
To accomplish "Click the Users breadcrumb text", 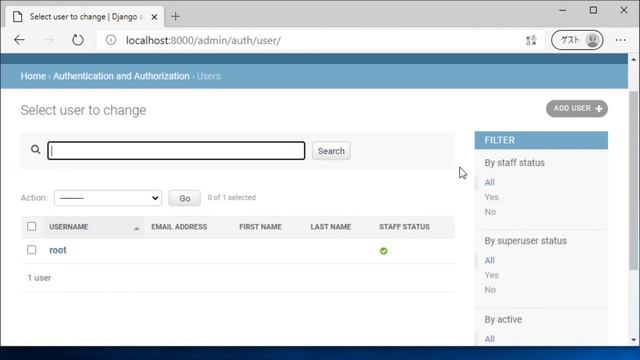I will (x=209, y=76).
